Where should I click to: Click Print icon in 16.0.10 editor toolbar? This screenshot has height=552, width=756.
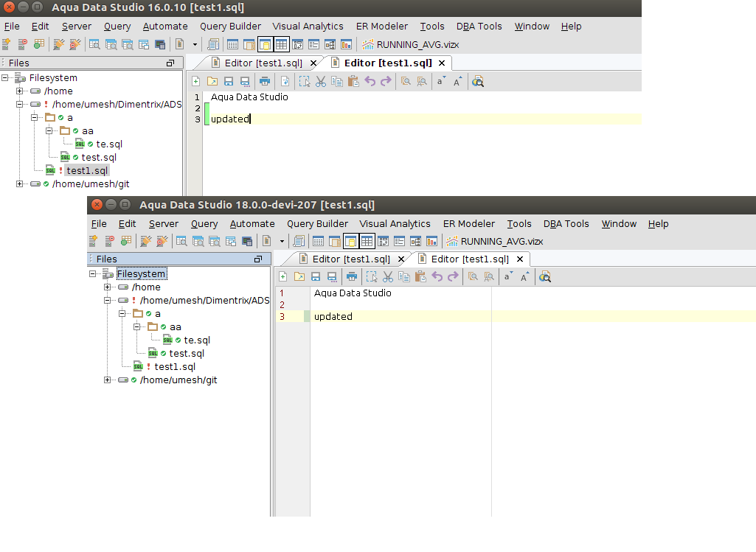tap(264, 81)
